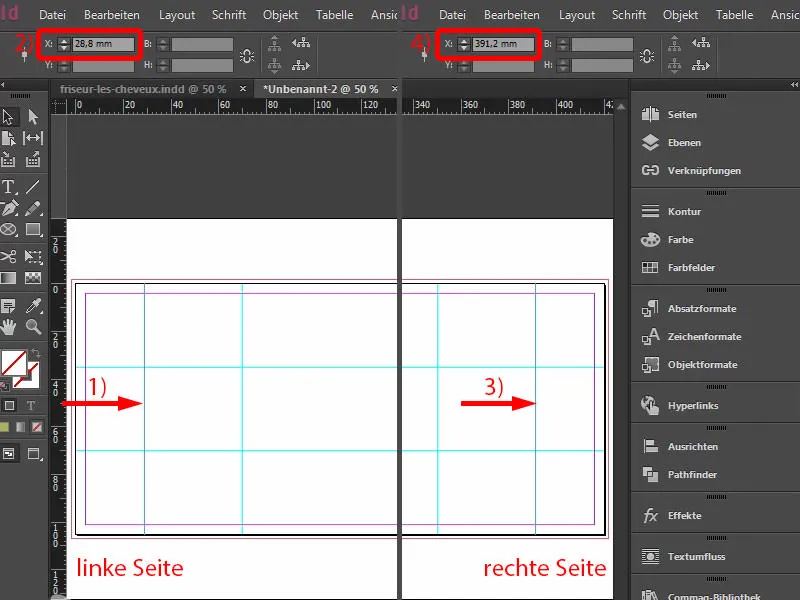Select the Zoom magnifier tool
This screenshot has width=800, height=600.
tap(34, 327)
